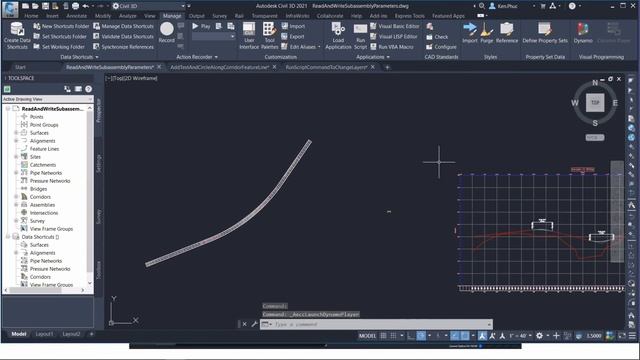Screen dimensions: 640x360
Task: Click the Toolspace horizontal scrollbar
Action: (x=44, y=290)
